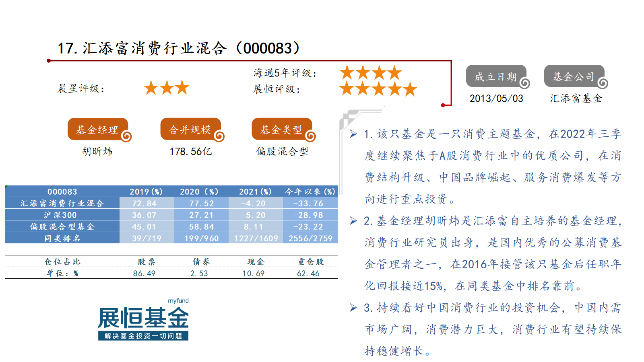Click the 晨星评级： label
The height and width of the screenshot is (362, 644).
click(81, 88)
